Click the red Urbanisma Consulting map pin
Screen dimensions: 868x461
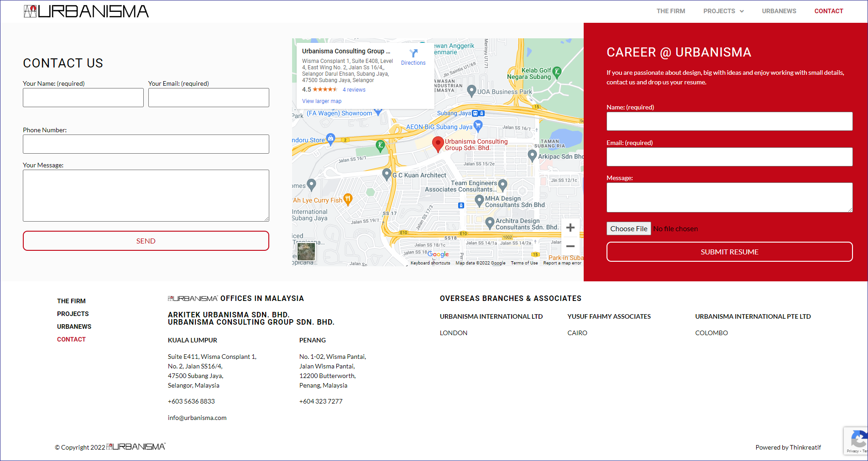coord(438,144)
